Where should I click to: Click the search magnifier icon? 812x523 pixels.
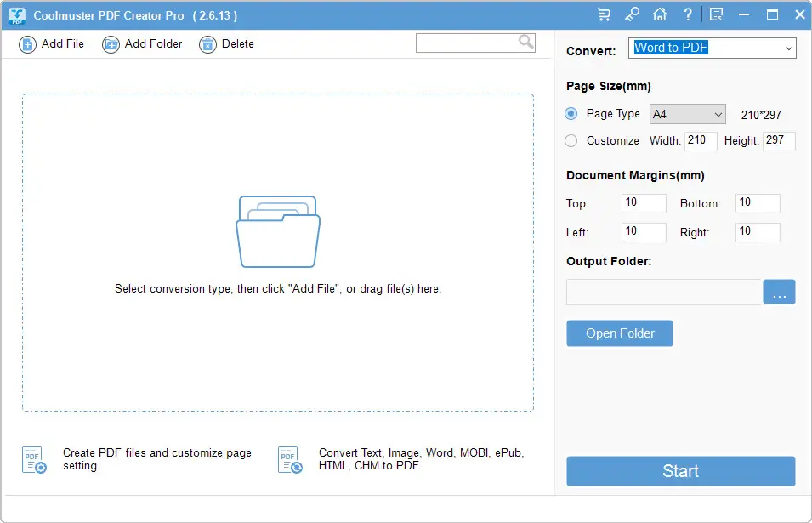[525, 42]
